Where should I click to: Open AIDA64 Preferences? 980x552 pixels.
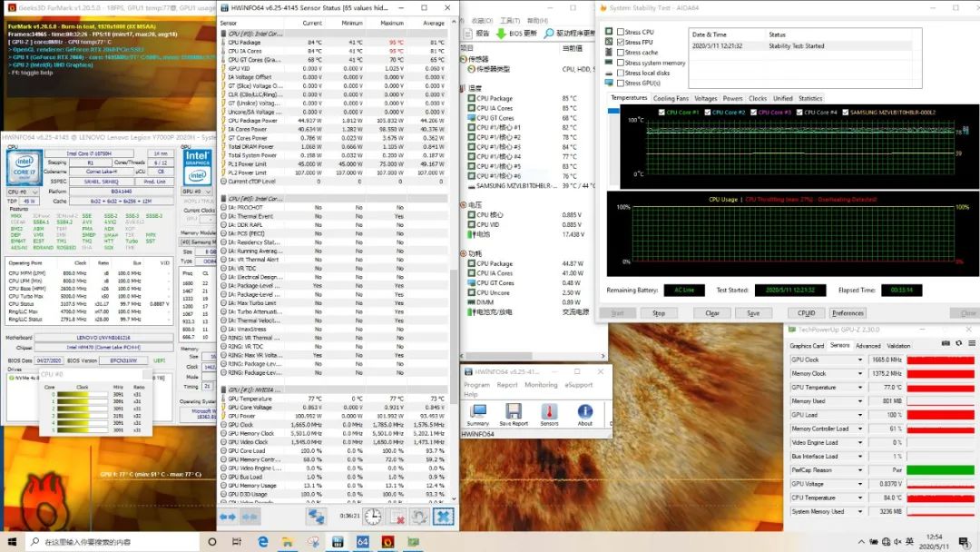848,312
